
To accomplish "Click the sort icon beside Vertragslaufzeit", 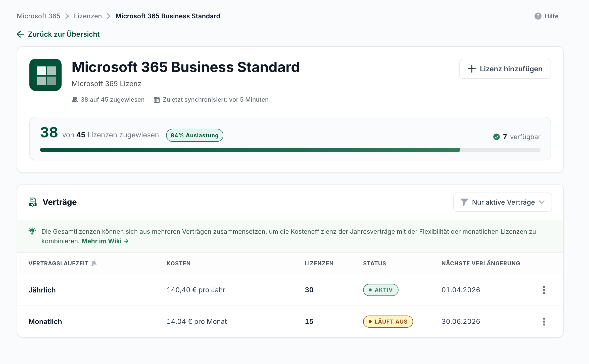I will pyautogui.click(x=94, y=264).
